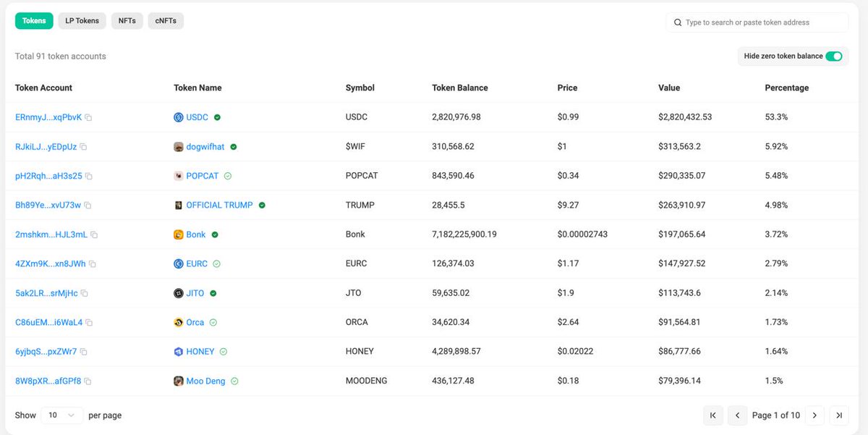The width and height of the screenshot is (868, 435).
Task: Open token account 6yjbqS...pxZWr7
Action: 46,352
